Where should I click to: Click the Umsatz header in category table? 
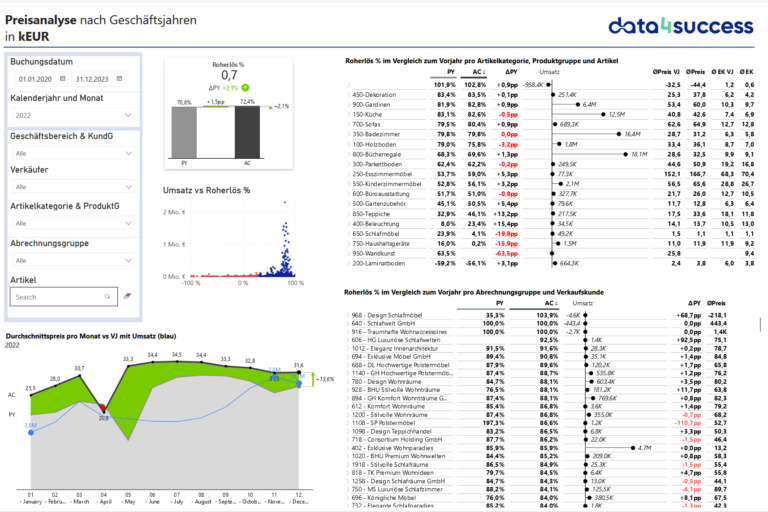(549, 72)
